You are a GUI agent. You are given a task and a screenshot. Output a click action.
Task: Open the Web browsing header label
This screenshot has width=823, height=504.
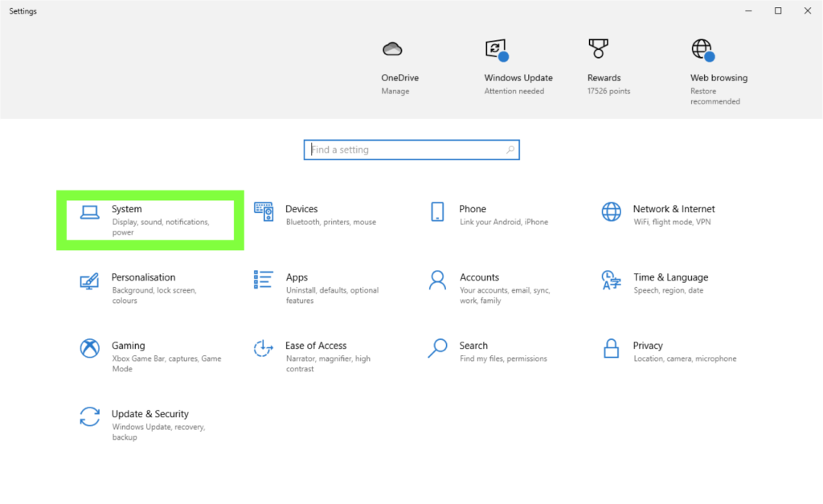[x=719, y=78]
